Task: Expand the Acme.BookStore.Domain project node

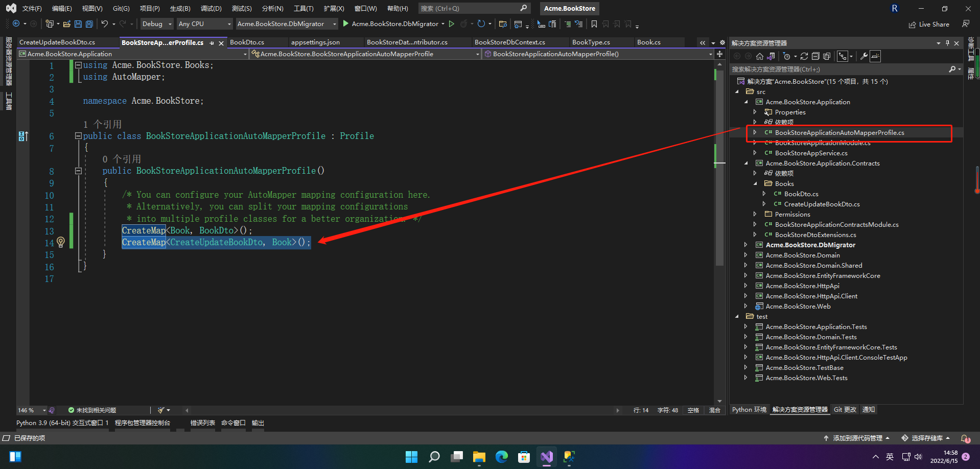Action: (745, 255)
